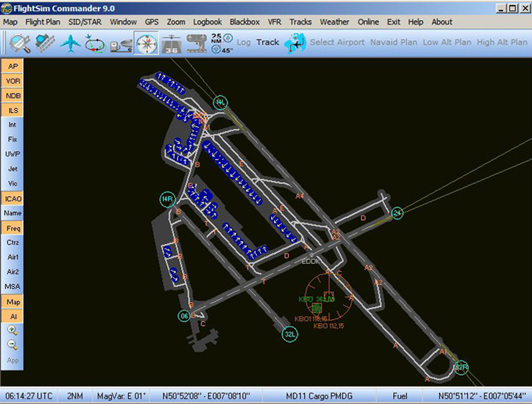Toggle NDB display in sidebar
Screen dimensions: 532x404
click(13, 96)
